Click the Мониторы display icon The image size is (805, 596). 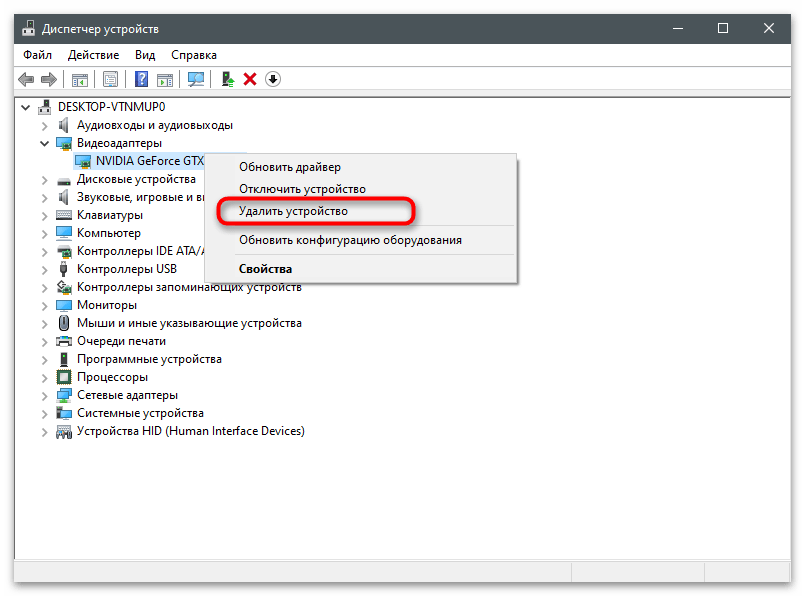point(64,305)
